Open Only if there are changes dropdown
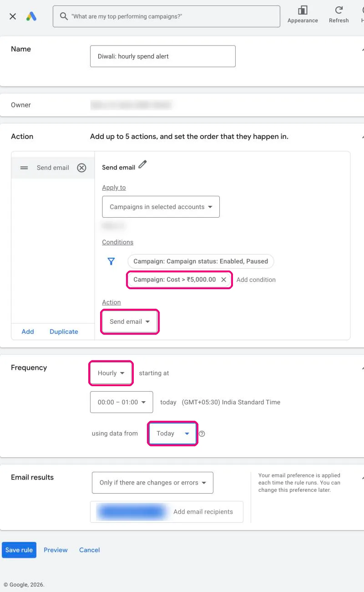The image size is (364, 592). point(152,483)
